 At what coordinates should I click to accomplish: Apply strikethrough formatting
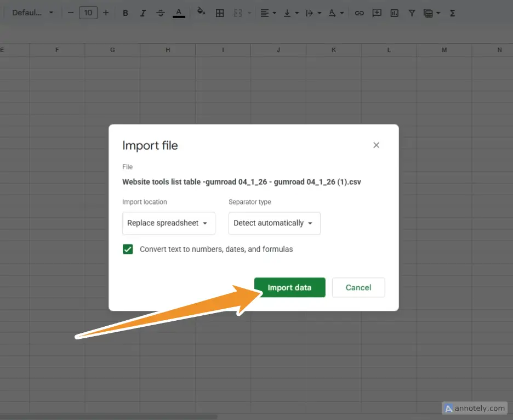pos(160,13)
